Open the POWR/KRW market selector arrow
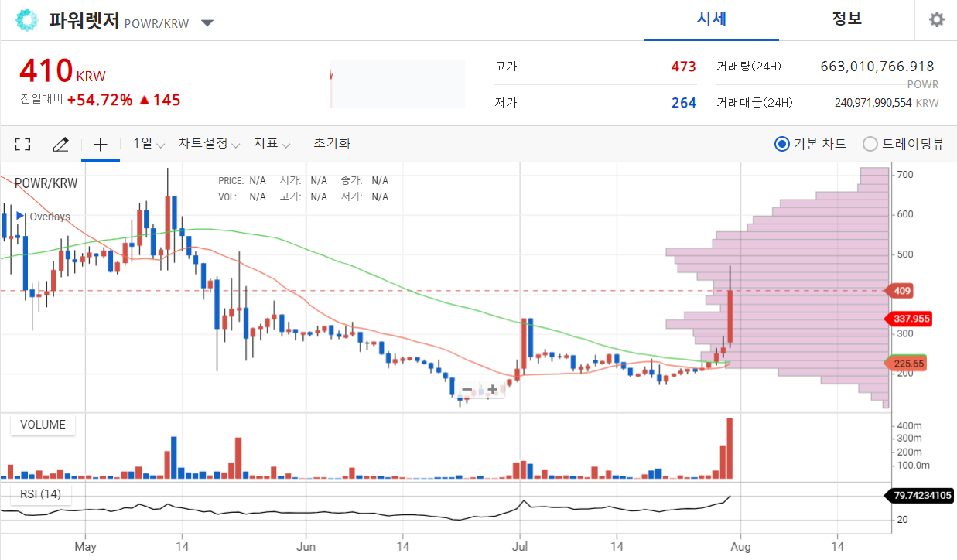This screenshot has width=957, height=560. 207,22
